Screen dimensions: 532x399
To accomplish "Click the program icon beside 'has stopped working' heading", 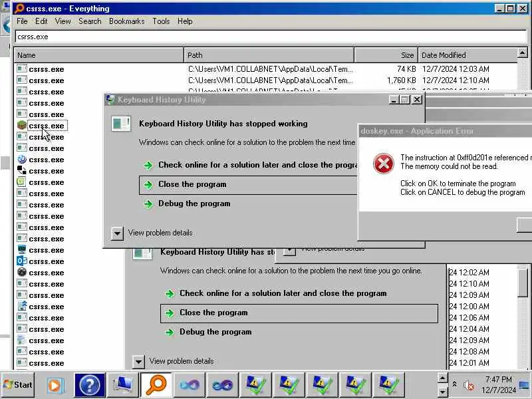I will point(121,124).
